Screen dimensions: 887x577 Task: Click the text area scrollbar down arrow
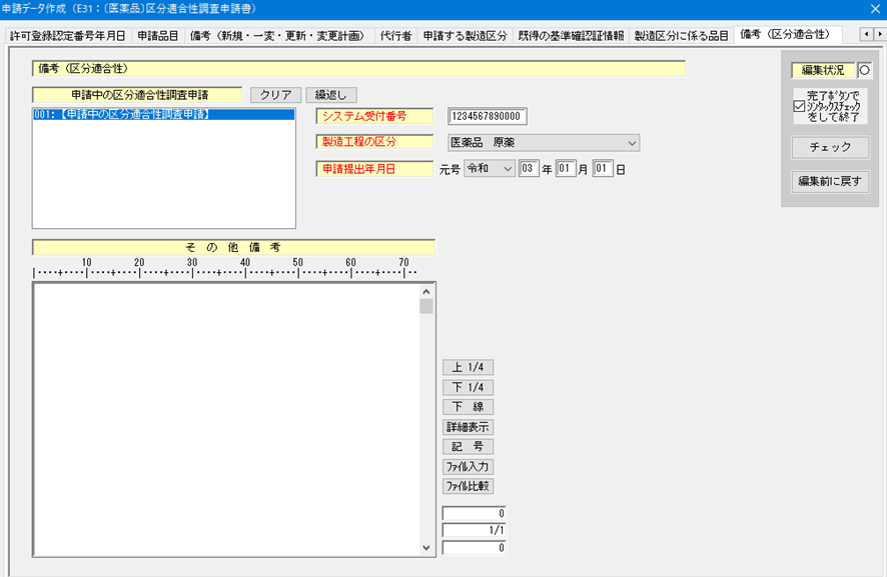click(427, 548)
